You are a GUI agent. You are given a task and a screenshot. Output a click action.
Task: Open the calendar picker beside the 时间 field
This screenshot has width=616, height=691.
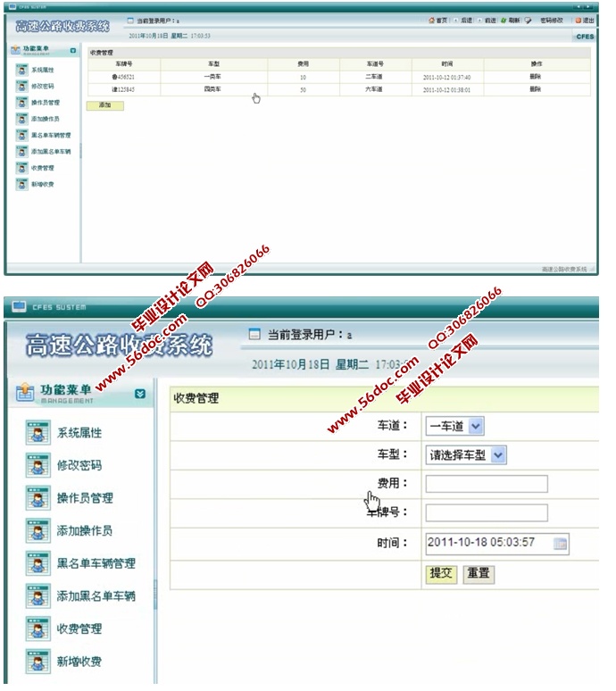point(560,543)
